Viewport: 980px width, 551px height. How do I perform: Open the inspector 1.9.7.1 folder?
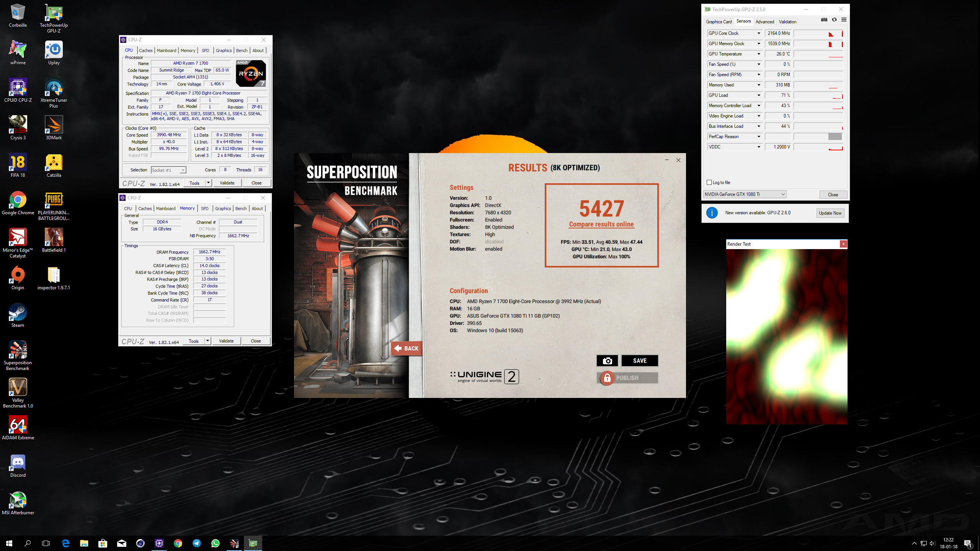(x=54, y=278)
